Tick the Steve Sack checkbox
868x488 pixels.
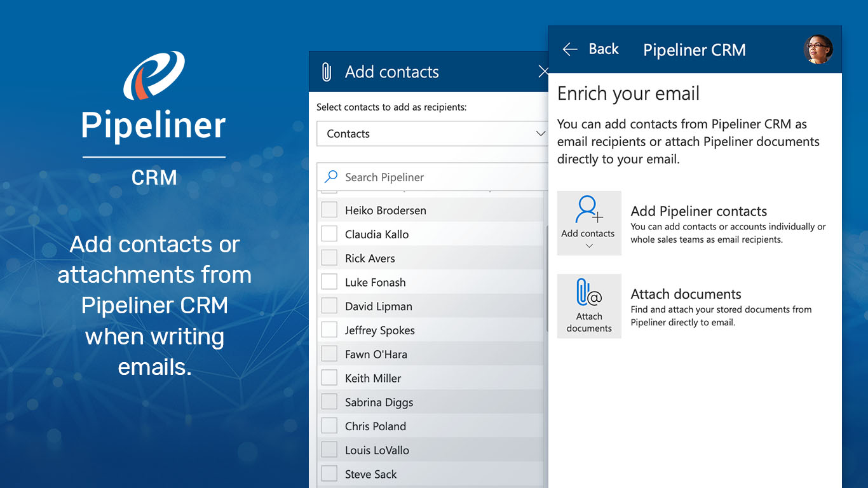pyautogui.click(x=329, y=474)
